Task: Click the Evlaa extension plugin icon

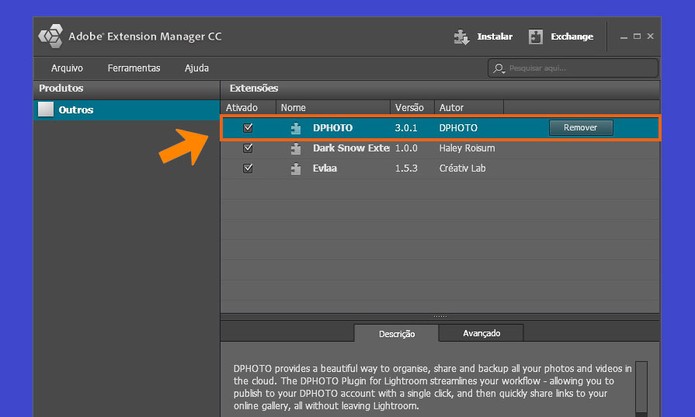Action: pyautogui.click(x=296, y=169)
